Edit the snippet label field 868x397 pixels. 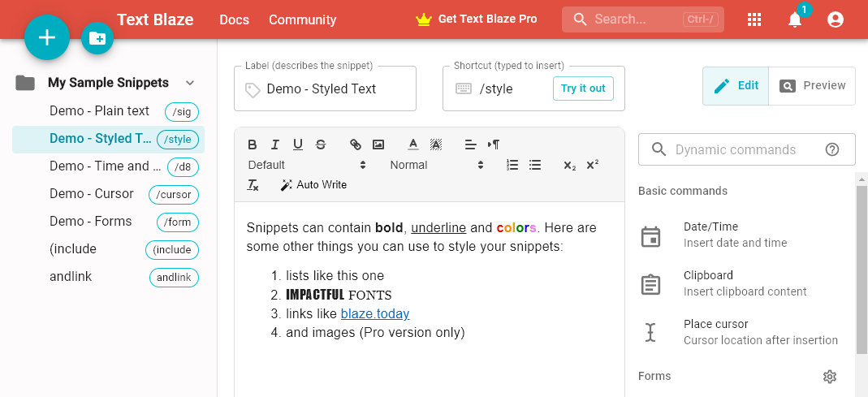coord(325,88)
